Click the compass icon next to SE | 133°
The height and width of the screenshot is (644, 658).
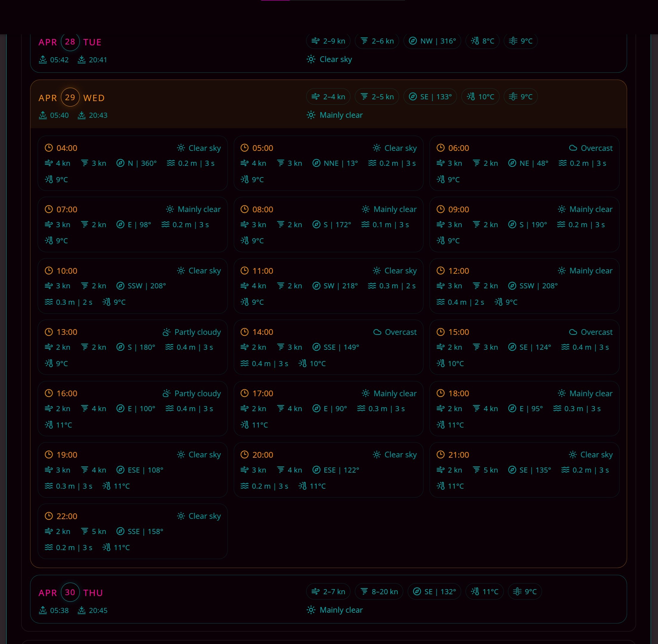click(413, 97)
